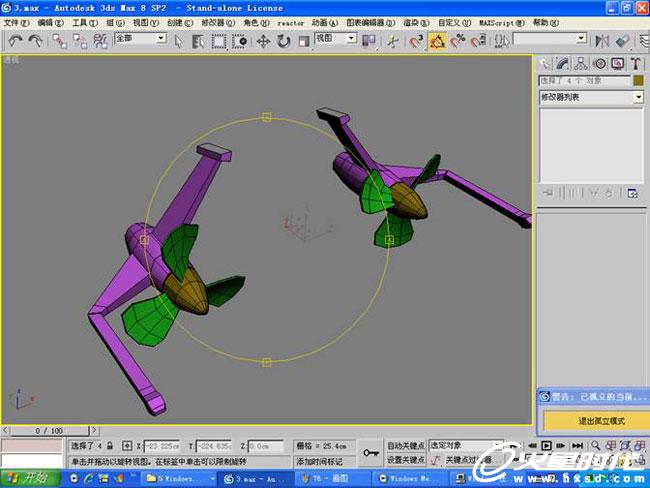This screenshot has height=488, width=650.
Task: Step time slider forward with right arrow
Action: coord(94,430)
